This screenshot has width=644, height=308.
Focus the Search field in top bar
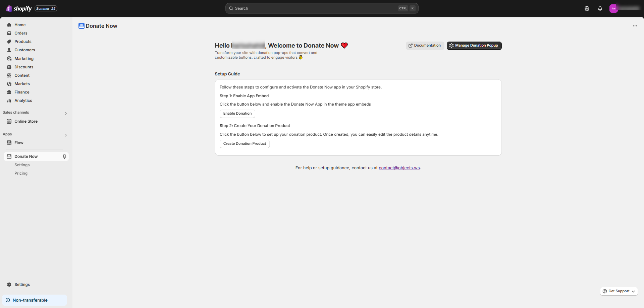322,8
